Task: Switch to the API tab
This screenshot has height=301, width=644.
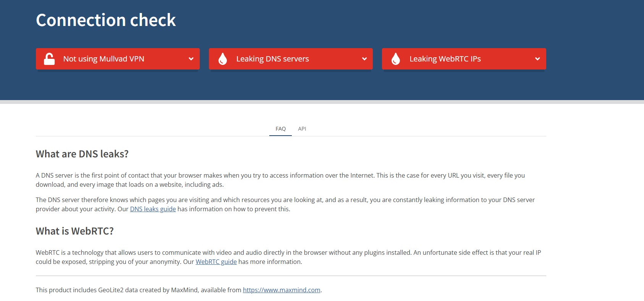Action: [x=302, y=129]
